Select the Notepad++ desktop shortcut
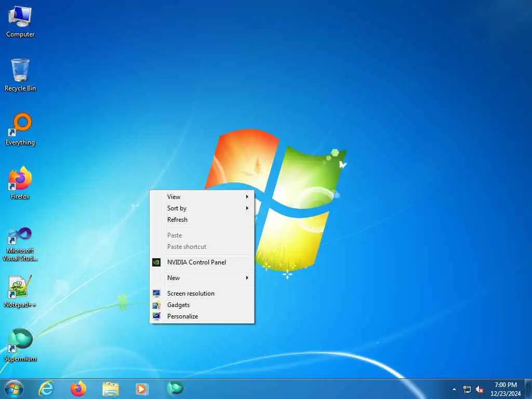The height and width of the screenshot is (399, 532). pos(20,291)
